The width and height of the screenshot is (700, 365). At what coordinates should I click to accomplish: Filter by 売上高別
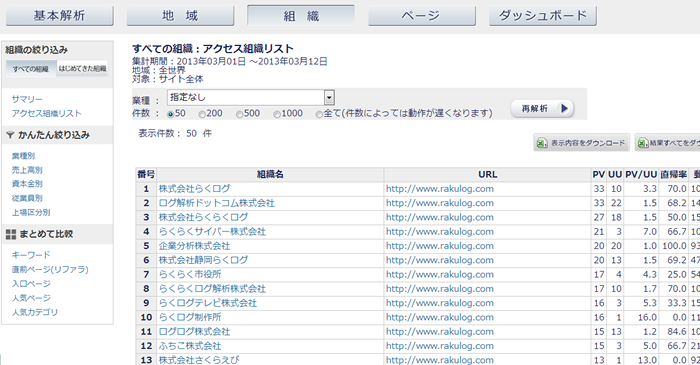pos(27,170)
